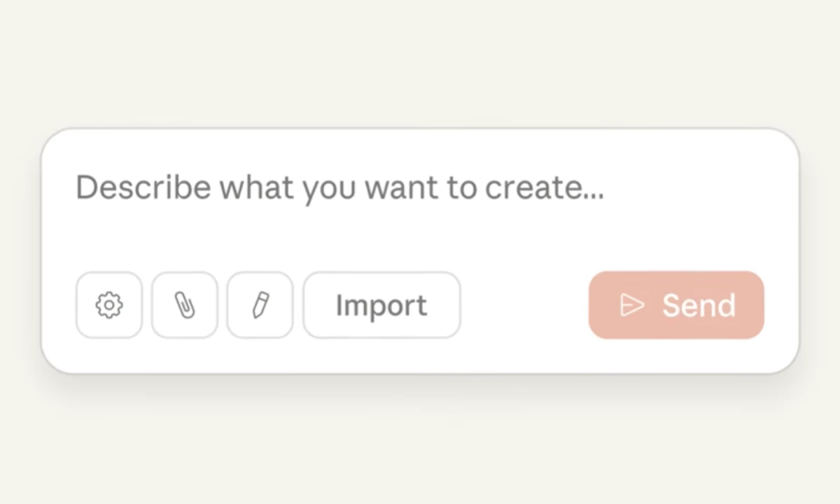Click the word 'Import' label
The width and height of the screenshot is (840, 504).
(x=381, y=306)
